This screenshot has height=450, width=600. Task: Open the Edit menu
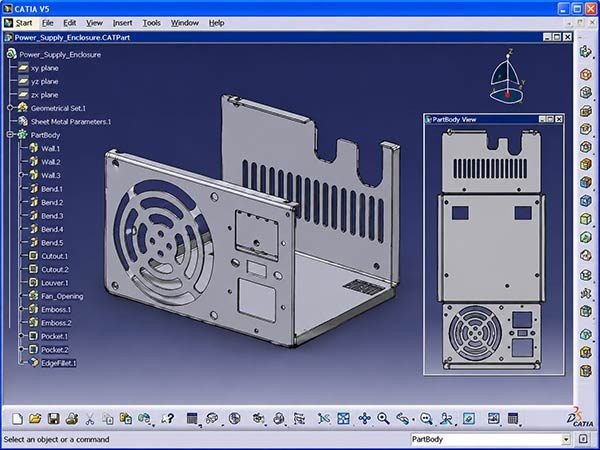(x=70, y=23)
